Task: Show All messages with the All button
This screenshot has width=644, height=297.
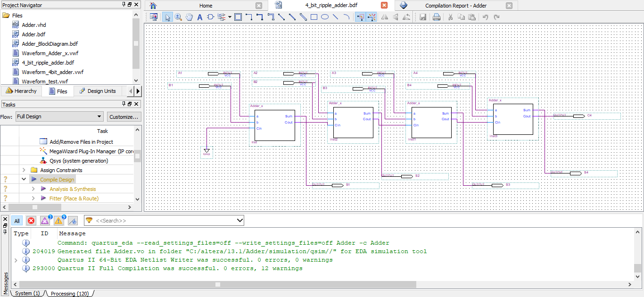Action: click(x=17, y=221)
